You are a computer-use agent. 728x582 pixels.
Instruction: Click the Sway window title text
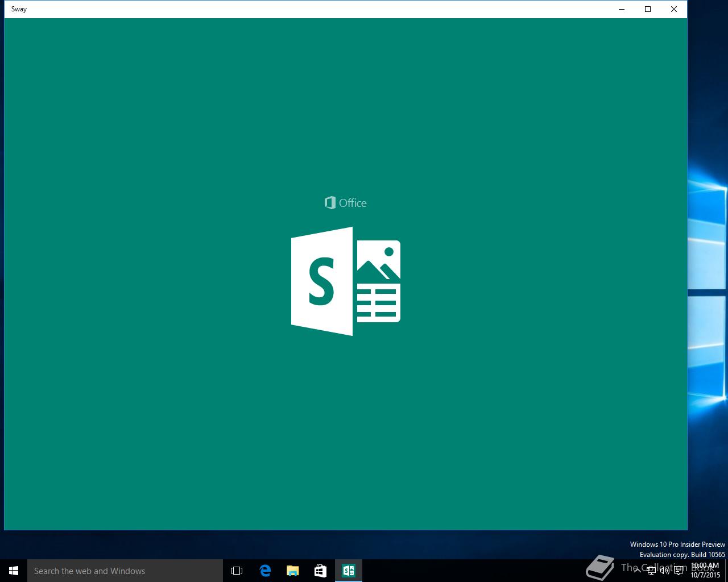(19, 9)
